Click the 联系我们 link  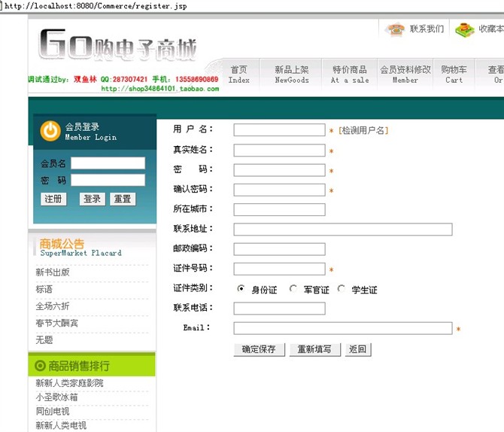pyautogui.click(x=427, y=29)
